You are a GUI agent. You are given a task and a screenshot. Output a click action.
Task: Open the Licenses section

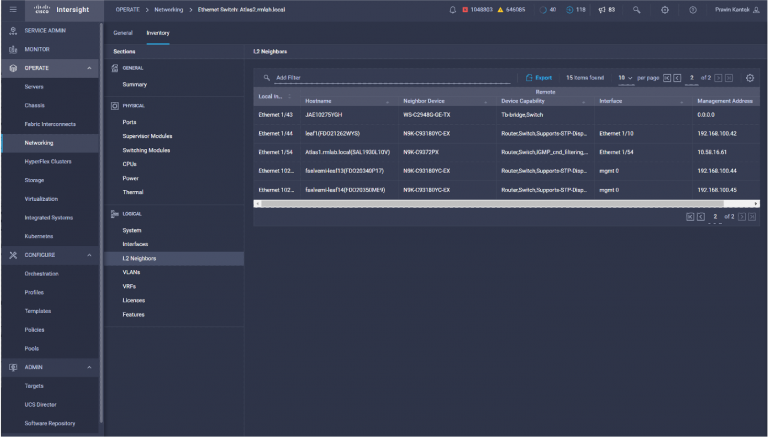(x=134, y=301)
